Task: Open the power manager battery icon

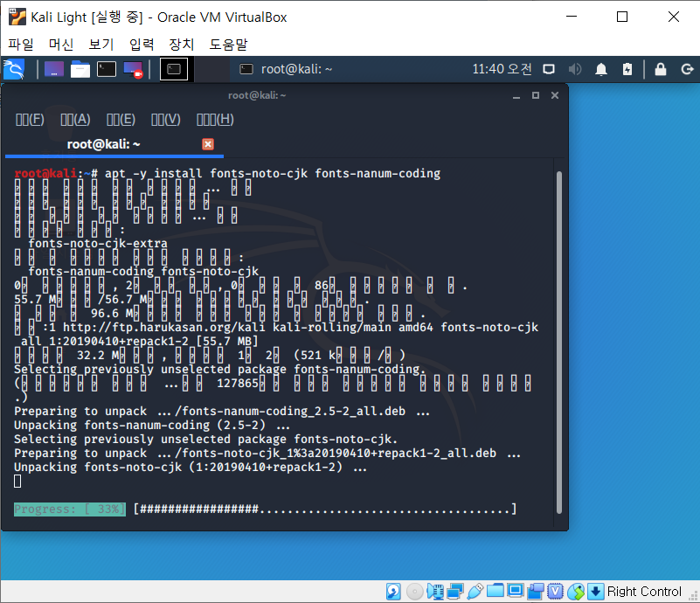Action: click(x=627, y=69)
